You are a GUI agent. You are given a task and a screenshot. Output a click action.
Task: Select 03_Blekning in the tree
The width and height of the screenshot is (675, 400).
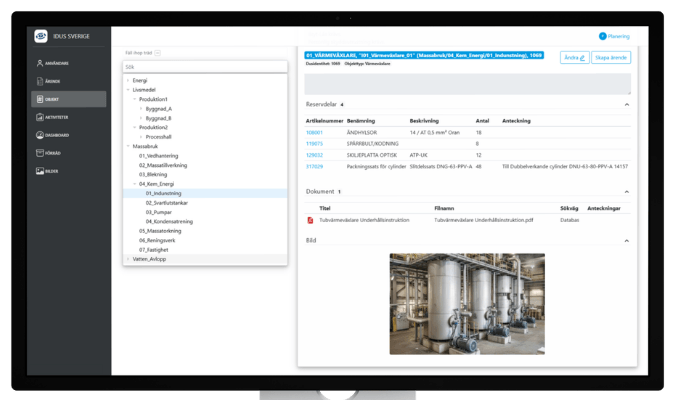click(x=153, y=174)
